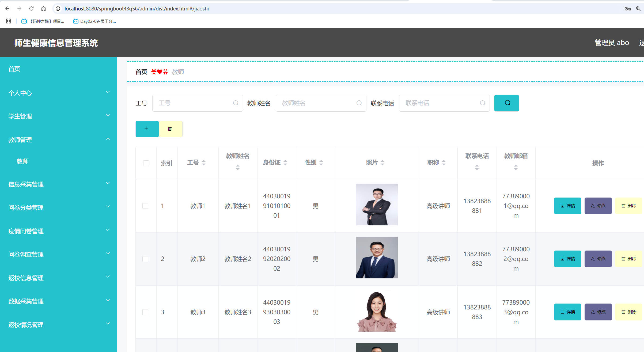Sort table by 工号 column arrows
Screen dimensions: 644x352
pyautogui.click(x=204, y=162)
